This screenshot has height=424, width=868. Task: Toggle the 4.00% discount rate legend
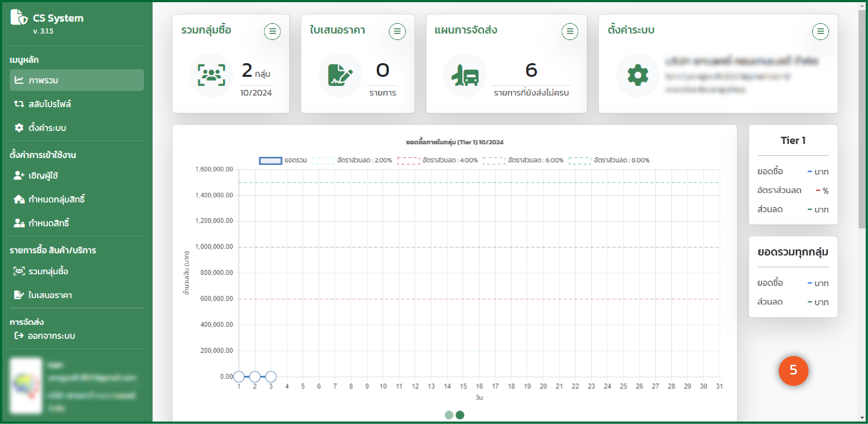pyautogui.click(x=438, y=160)
